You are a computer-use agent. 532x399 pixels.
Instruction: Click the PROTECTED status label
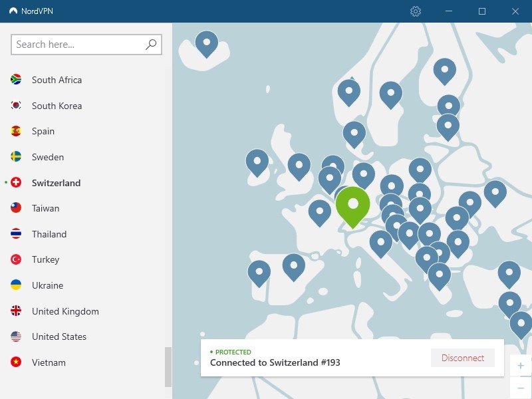coord(233,352)
